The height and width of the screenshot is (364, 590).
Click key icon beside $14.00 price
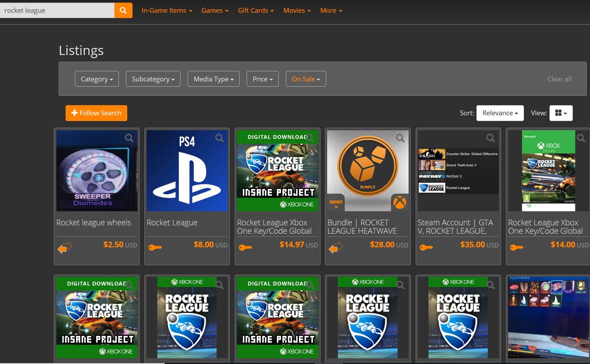click(516, 248)
